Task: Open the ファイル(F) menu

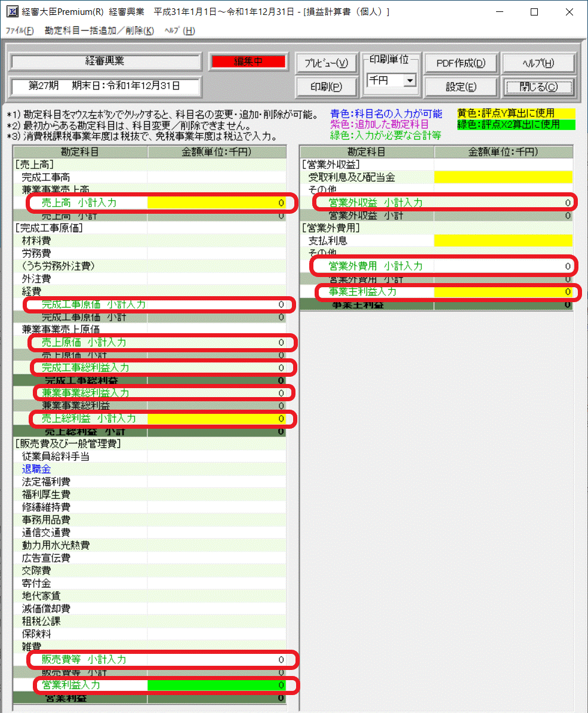Action: [x=20, y=30]
